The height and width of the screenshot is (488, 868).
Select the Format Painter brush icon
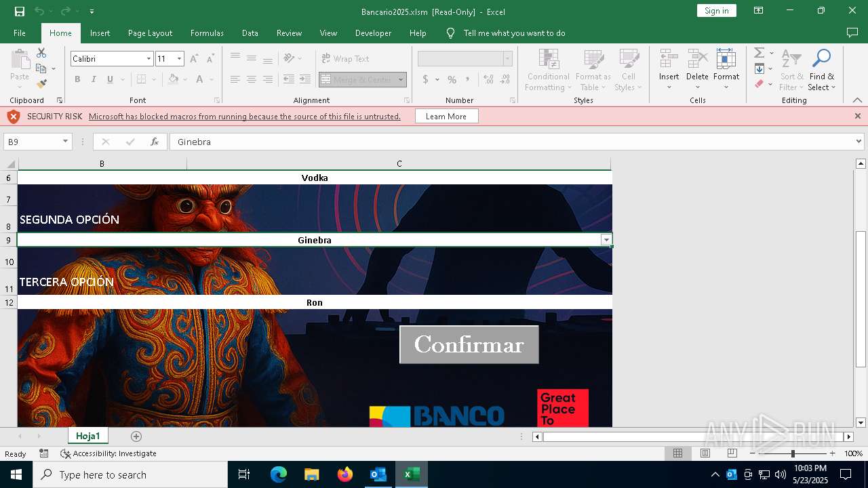(x=41, y=84)
